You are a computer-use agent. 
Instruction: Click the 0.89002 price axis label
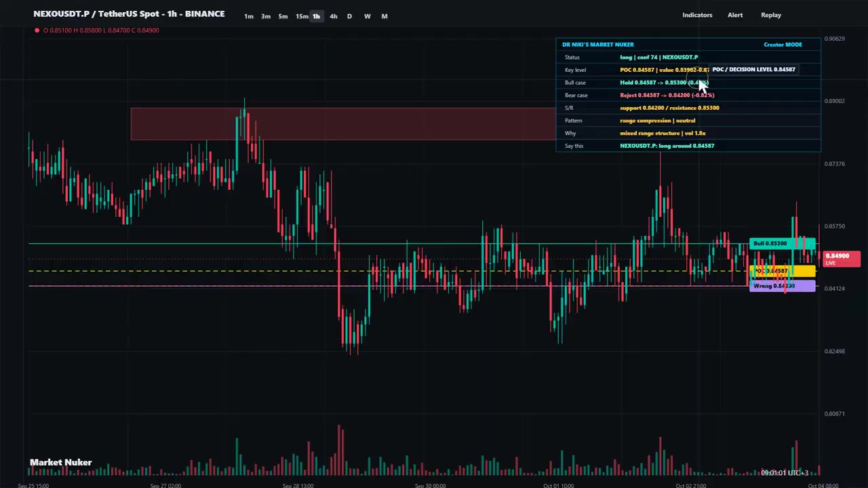coord(834,101)
